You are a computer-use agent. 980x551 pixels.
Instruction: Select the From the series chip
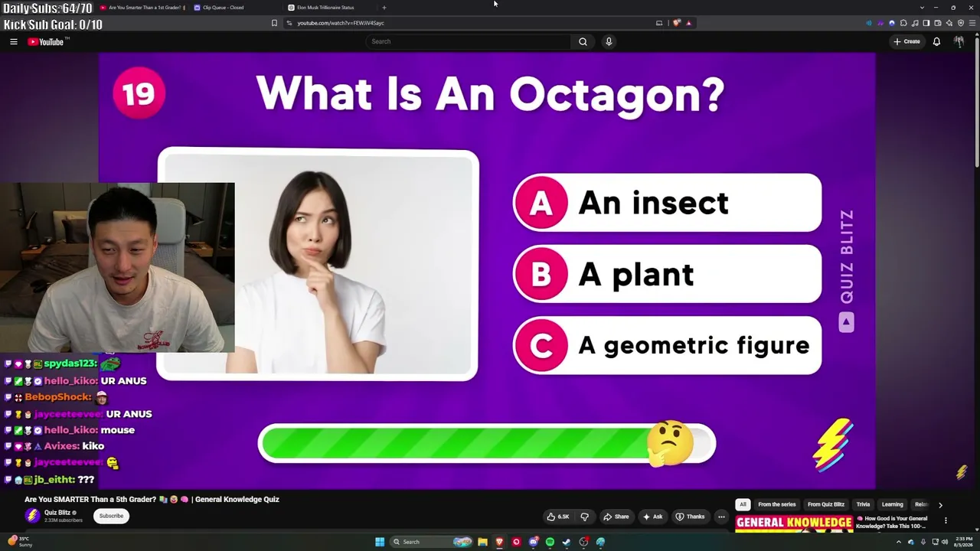(x=777, y=505)
